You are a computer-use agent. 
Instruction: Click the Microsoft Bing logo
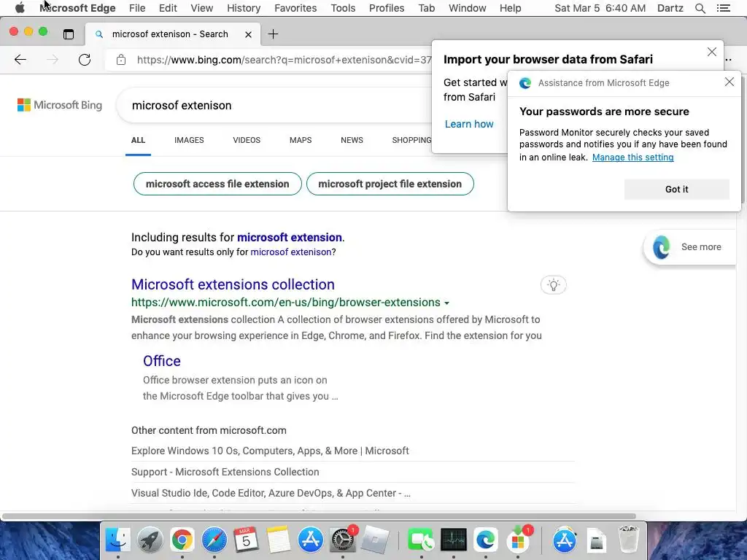pyautogui.click(x=60, y=105)
